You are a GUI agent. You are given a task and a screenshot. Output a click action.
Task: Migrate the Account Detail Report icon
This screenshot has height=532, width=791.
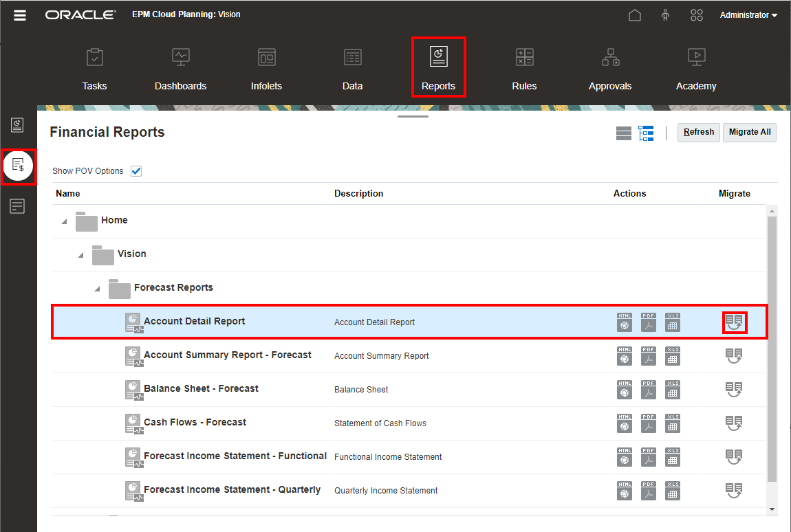734,322
